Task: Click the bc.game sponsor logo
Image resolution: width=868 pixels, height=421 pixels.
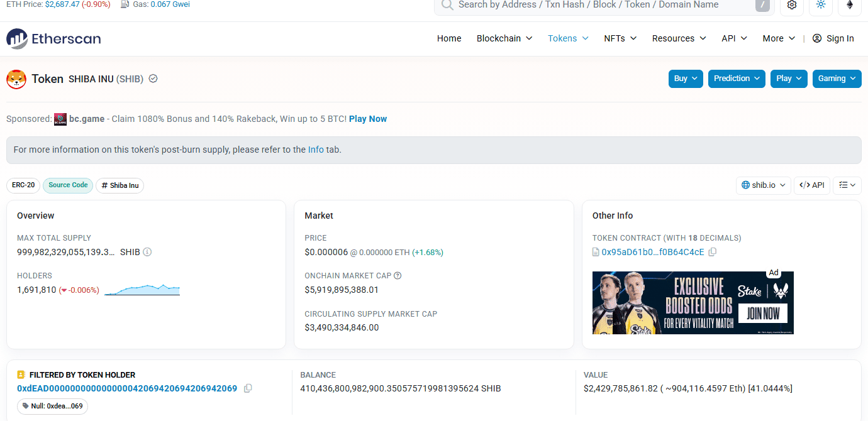Action: (60, 119)
